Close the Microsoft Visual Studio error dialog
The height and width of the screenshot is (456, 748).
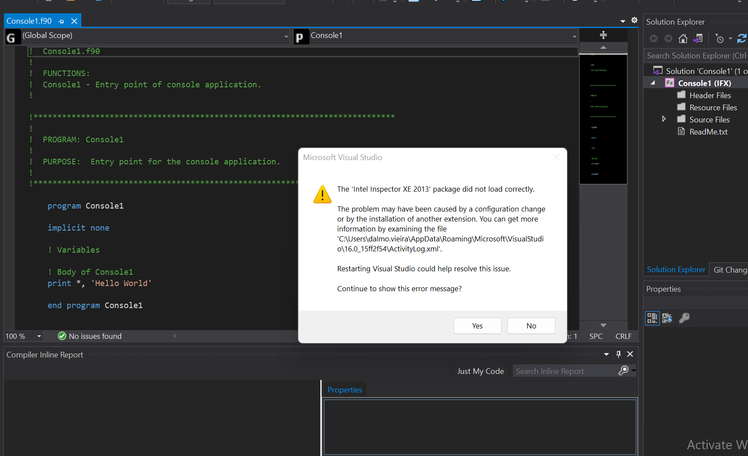(x=556, y=157)
